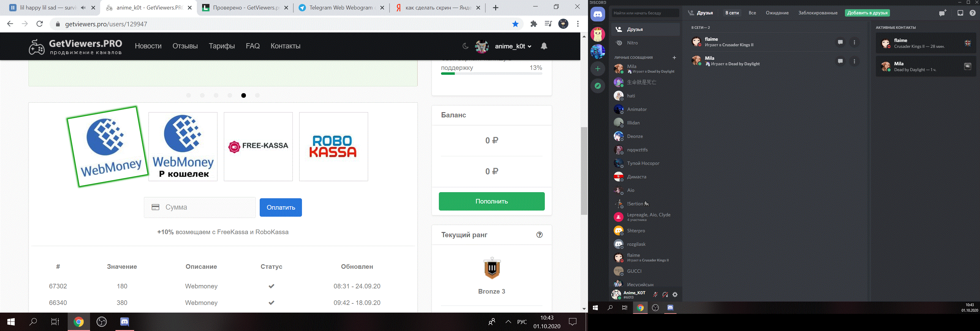Open the 'Ожидание' pending tab
The image size is (980, 331).
coord(777,13)
